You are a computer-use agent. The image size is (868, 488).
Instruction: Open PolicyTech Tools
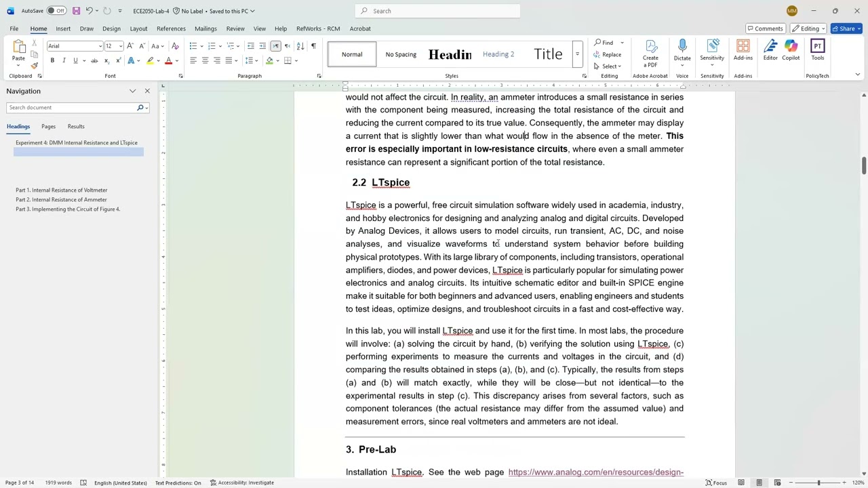pos(817,51)
